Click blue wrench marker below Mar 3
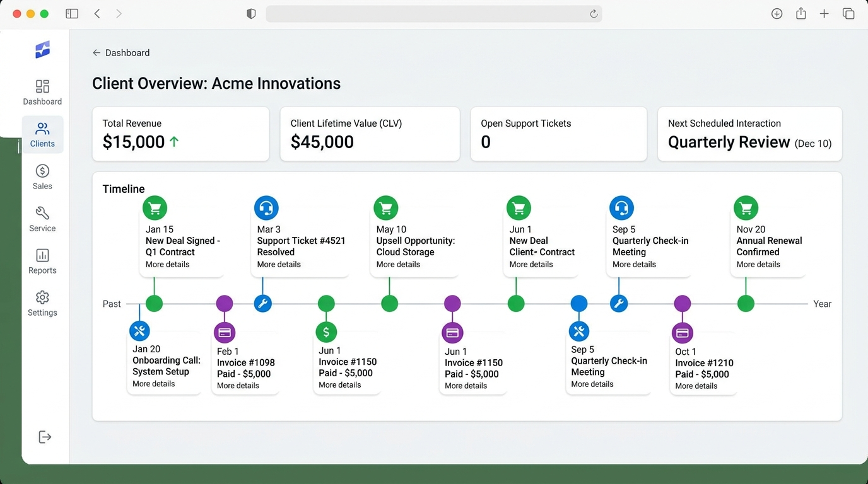This screenshot has width=868, height=484. [x=263, y=304]
